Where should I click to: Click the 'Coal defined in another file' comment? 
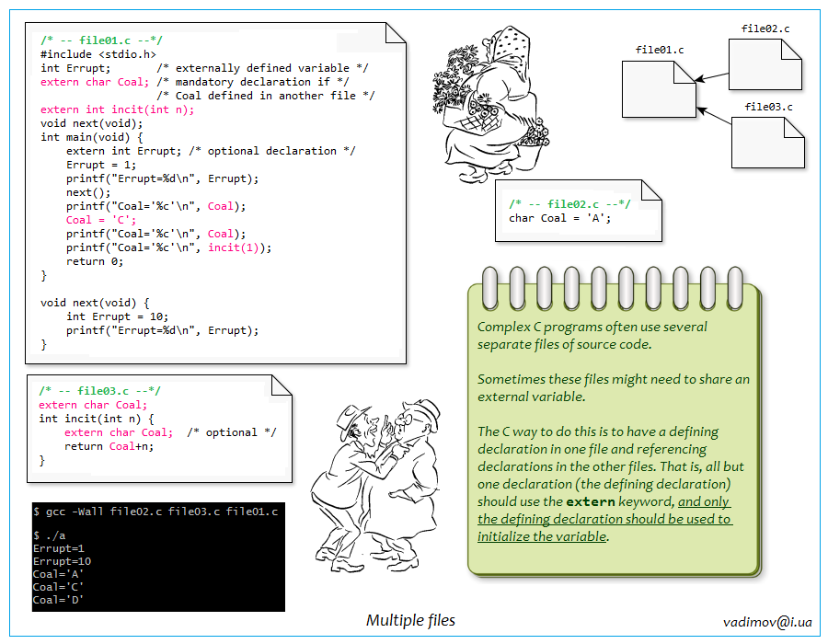tap(266, 96)
